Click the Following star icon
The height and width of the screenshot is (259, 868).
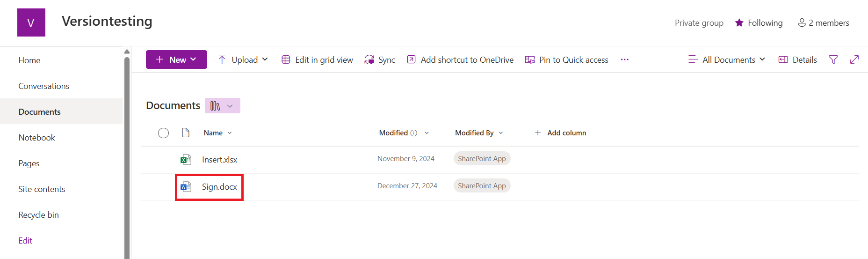point(739,22)
